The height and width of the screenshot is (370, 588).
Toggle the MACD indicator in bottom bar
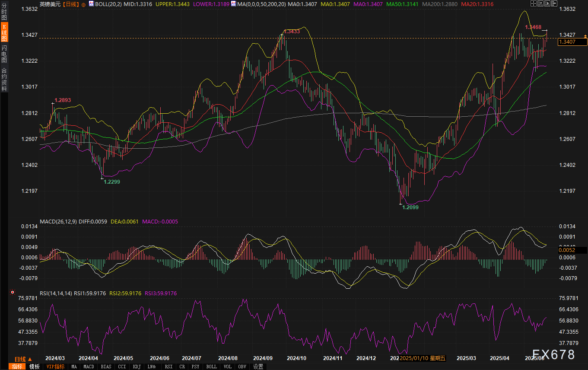[x=89, y=367]
